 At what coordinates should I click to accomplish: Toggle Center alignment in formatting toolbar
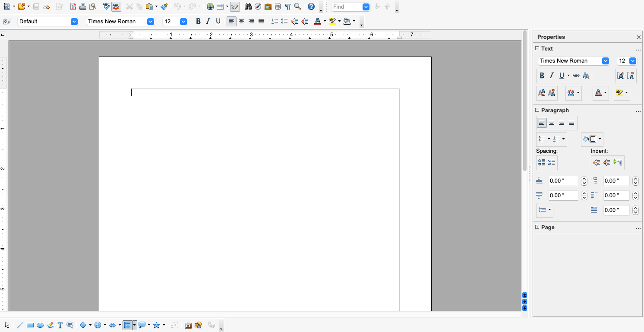[x=241, y=21]
